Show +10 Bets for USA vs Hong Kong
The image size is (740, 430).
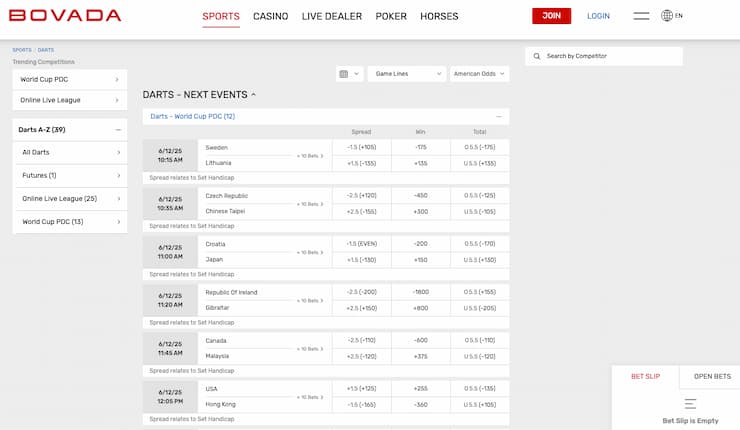point(310,397)
